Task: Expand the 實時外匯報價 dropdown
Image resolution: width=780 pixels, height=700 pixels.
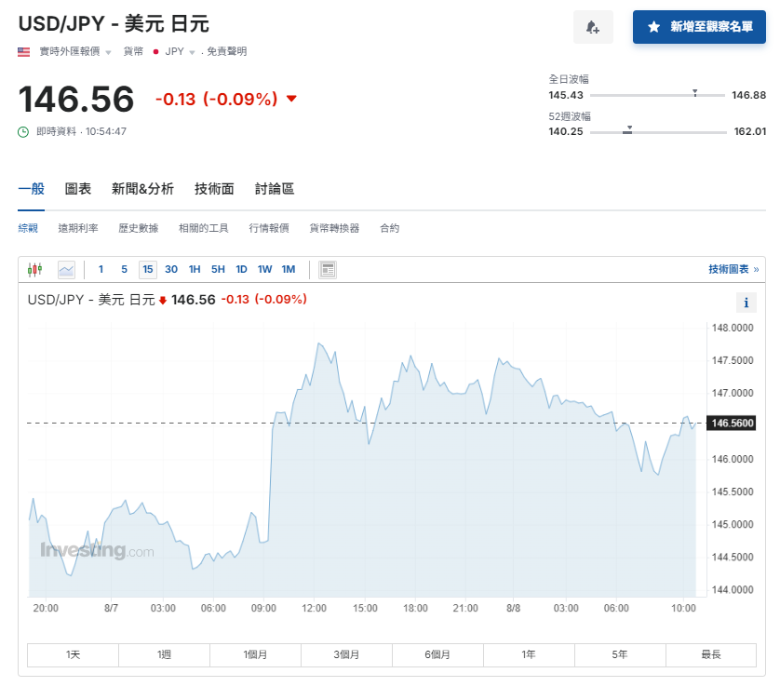Action: pos(108,52)
